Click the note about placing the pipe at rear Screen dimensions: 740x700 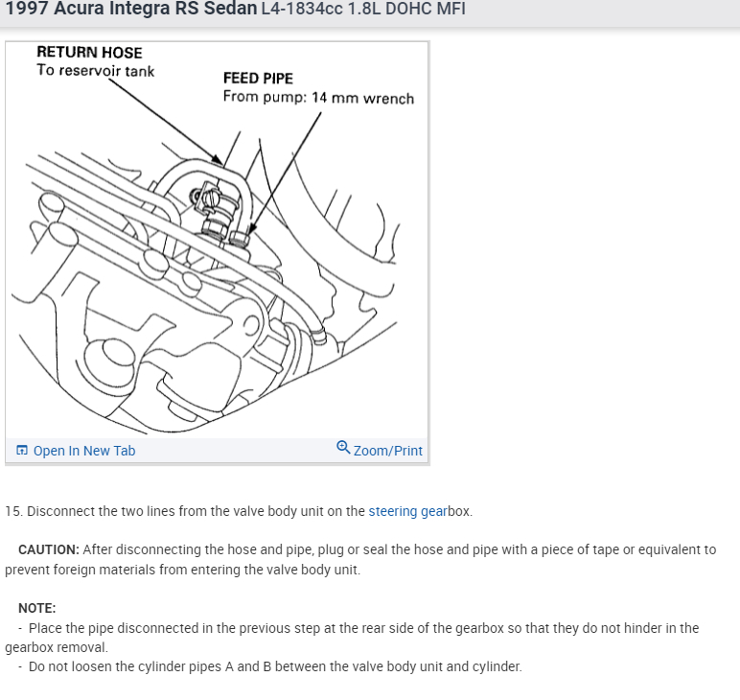pos(352,638)
